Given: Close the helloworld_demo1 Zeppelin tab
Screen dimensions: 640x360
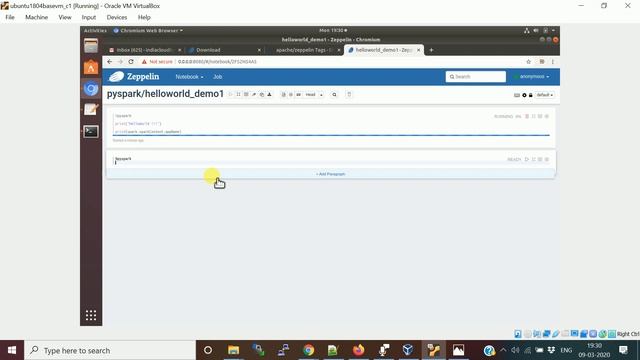Looking at the screenshot, I should pyautogui.click(x=418, y=50).
